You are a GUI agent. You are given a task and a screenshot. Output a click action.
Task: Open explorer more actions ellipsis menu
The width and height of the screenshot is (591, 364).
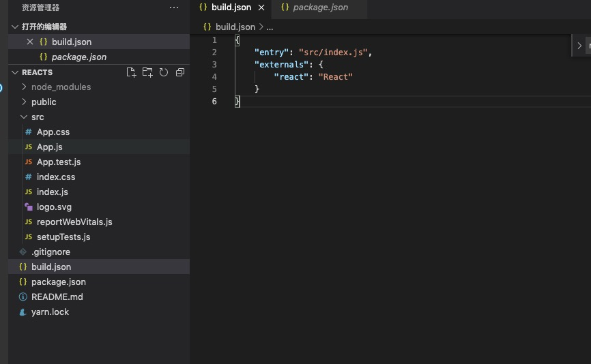tap(174, 7)
